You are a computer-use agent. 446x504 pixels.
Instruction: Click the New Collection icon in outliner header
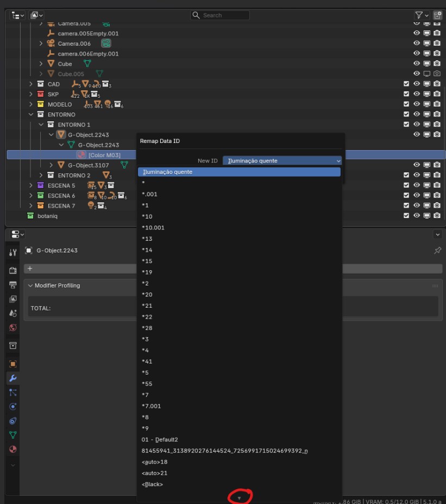[437, 15]
